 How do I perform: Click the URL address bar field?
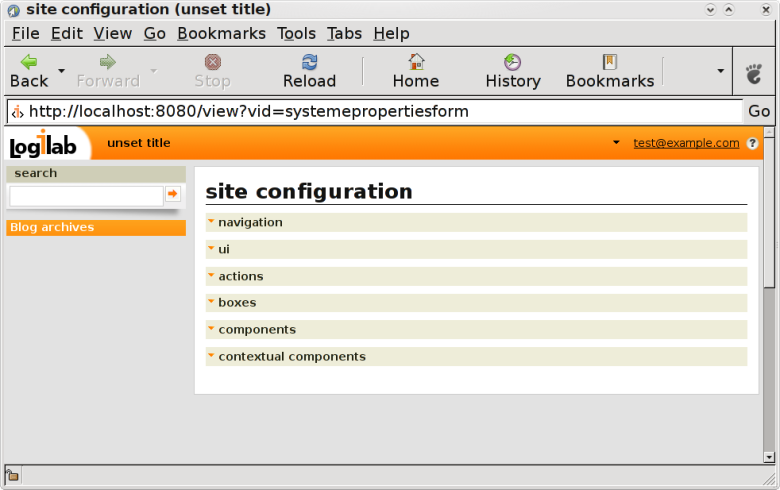click(x=374, y=111)
